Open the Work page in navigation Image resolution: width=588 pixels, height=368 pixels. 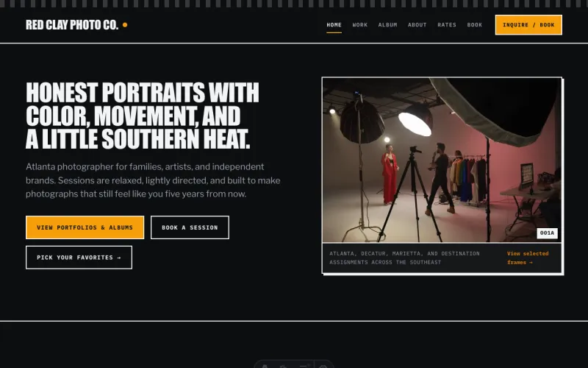[x=359, y=25]
